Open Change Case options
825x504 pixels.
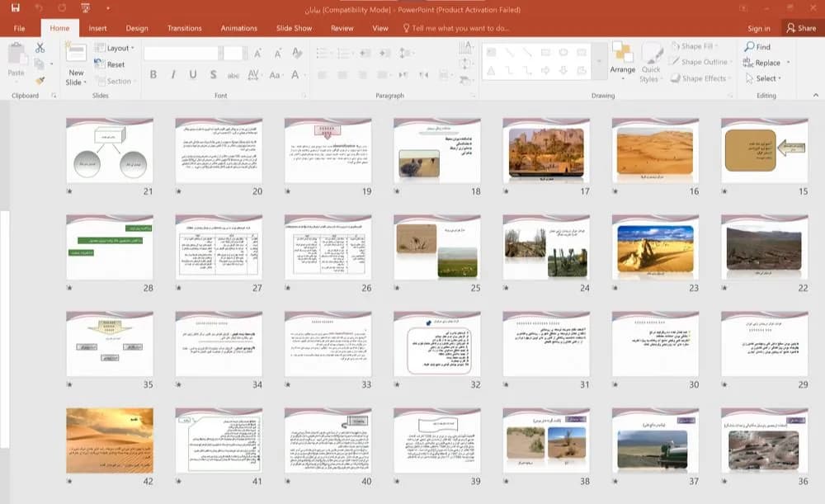click(276, 75)
